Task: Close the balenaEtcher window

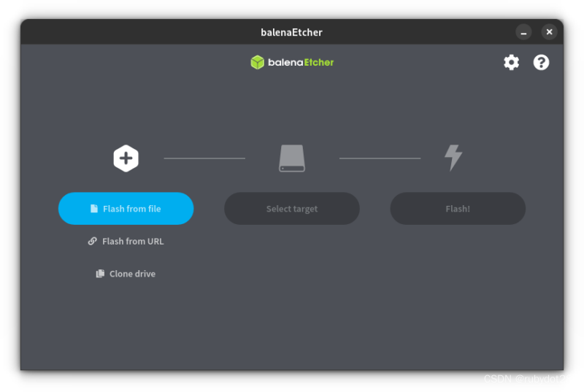Action: tap(549, 32)
